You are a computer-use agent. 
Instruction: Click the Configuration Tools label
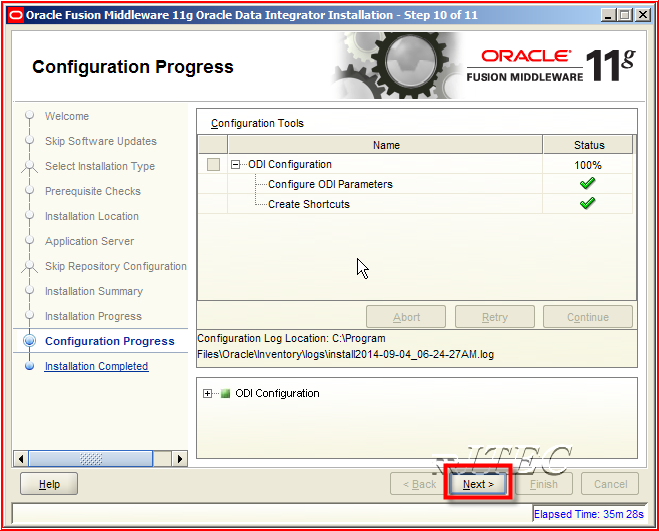click(257, 123)
